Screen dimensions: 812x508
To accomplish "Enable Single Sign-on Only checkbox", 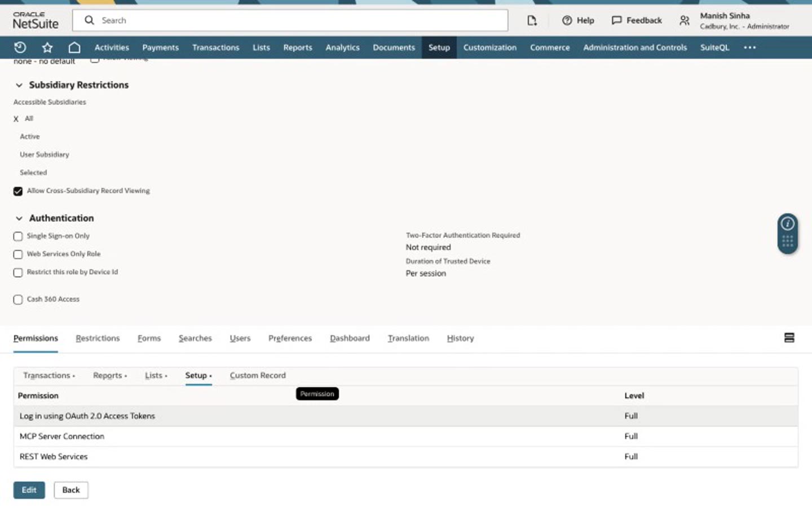I will pos(18,236).
